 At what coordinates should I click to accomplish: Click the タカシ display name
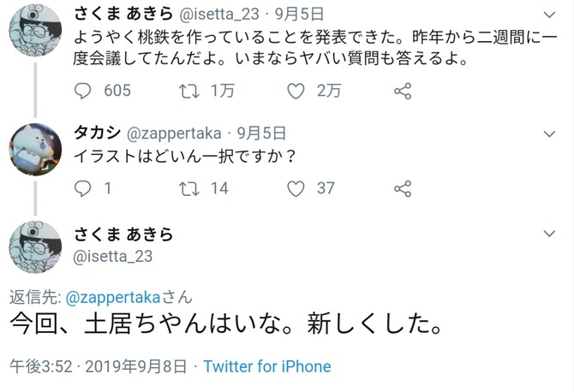coord(98,133)
